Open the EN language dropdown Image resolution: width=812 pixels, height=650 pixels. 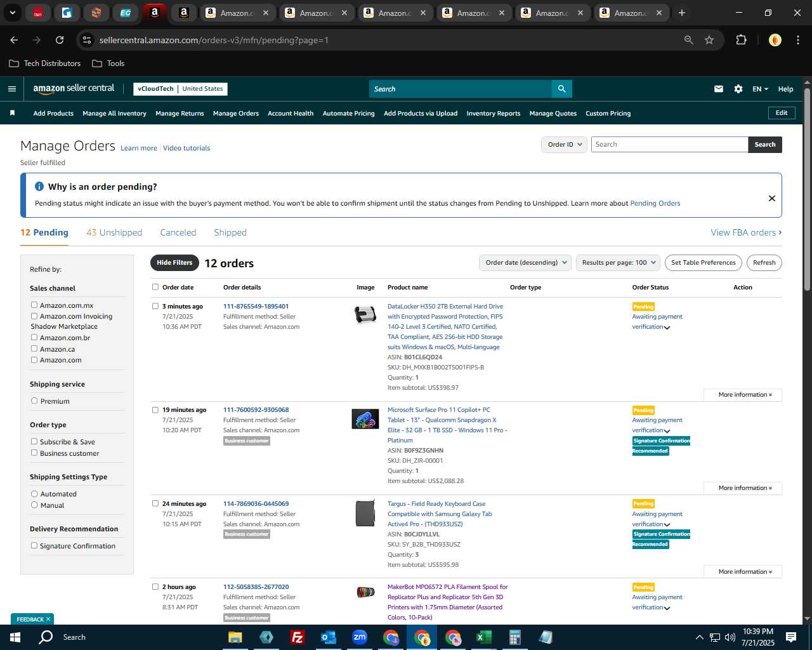(760, 89)
